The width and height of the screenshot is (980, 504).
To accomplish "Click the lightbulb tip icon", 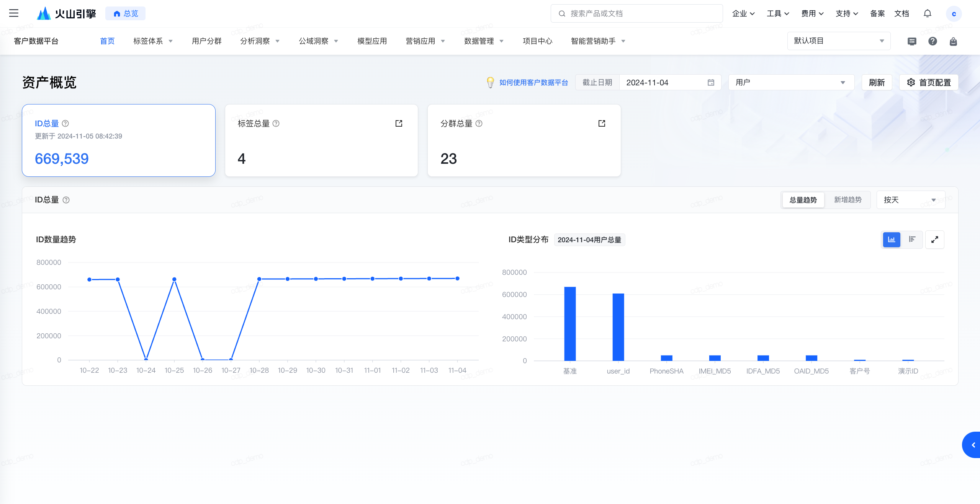I will pyautogui.click(x=490, y=82).
